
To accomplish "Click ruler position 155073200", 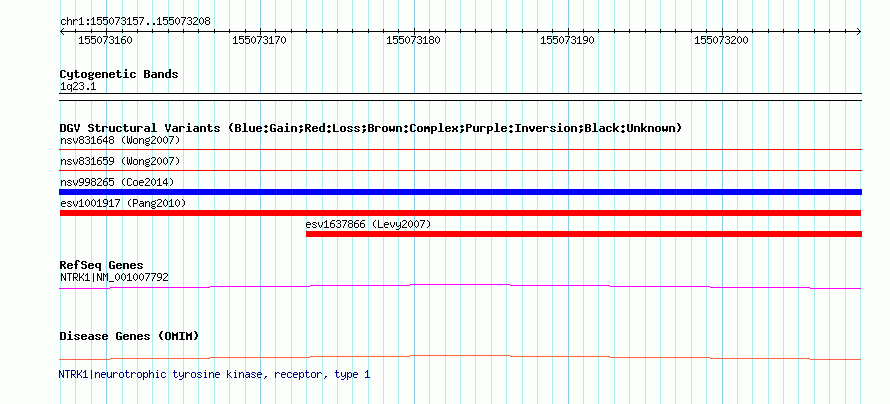I will pos(721,40).
